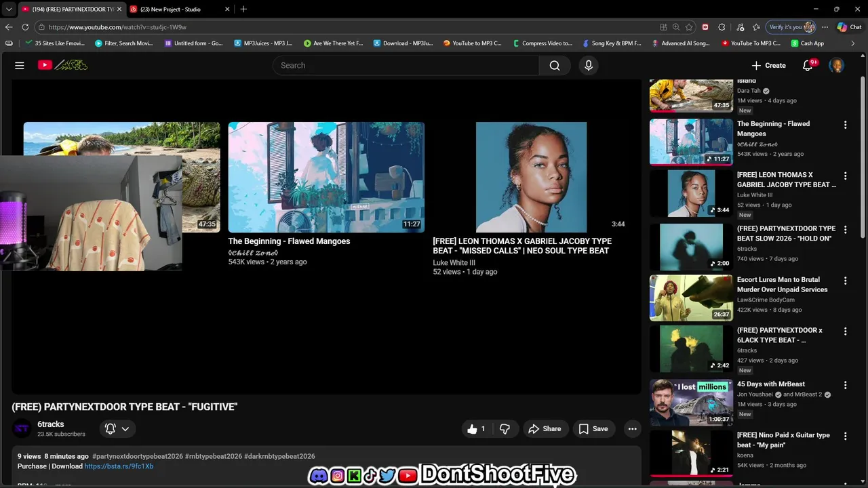
Task: Open the YouTube hamburger guide menu
Action: 20,65
